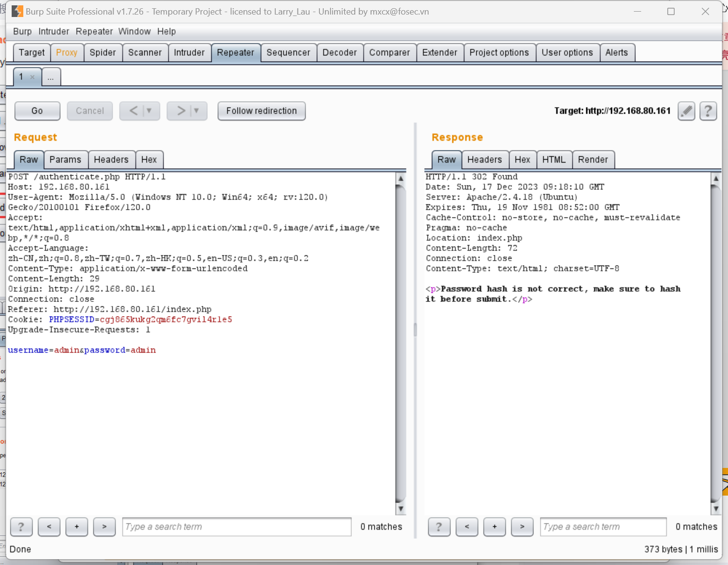728x565 pixels.
Task: Click the PHPSESSID cookie value in request
Action: 166,319
